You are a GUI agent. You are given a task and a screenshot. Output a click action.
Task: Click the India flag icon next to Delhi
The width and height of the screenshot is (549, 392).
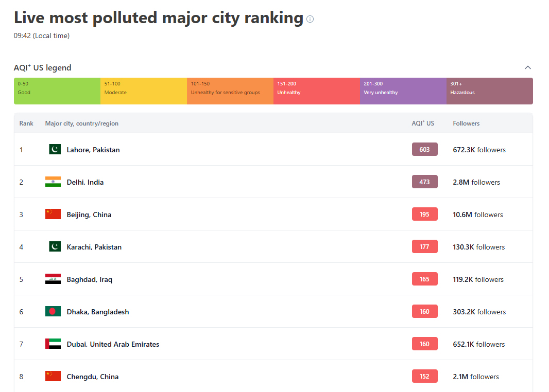point(53,182)
